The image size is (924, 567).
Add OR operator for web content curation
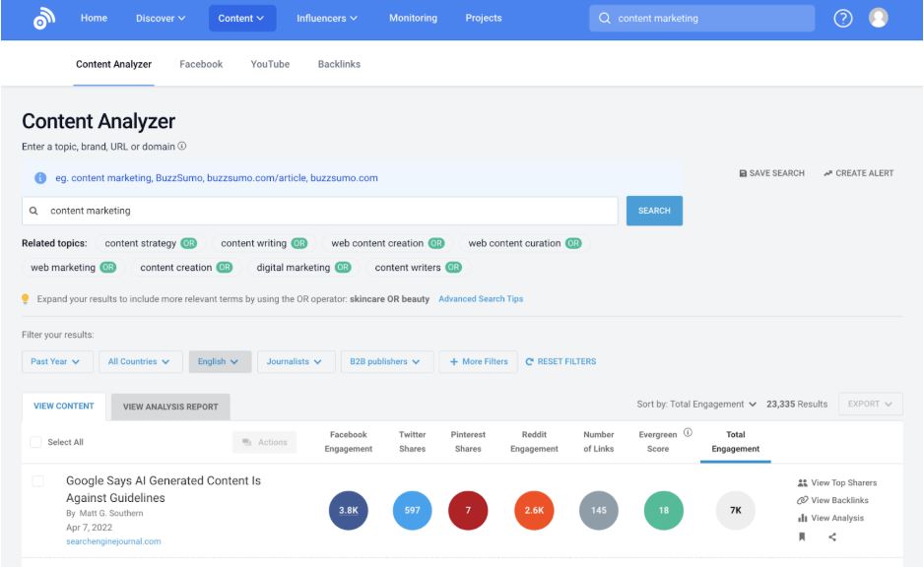(x=573, y=243)
